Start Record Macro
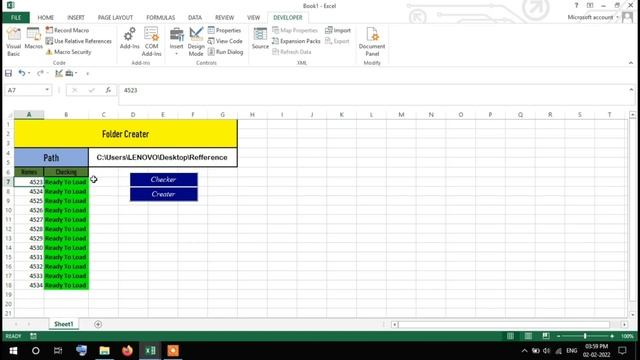This screenshot has height=360, width=640. (x=67, y=30)
